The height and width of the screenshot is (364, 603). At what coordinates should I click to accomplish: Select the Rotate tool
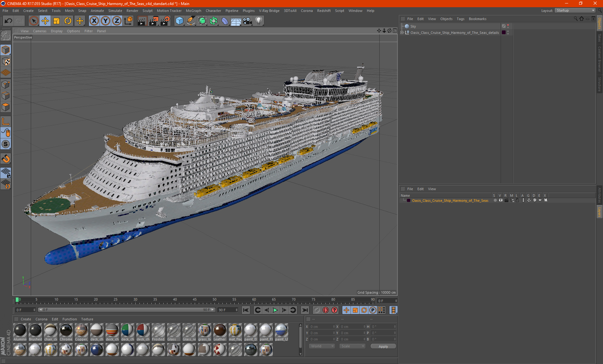(x=68, y=21)
